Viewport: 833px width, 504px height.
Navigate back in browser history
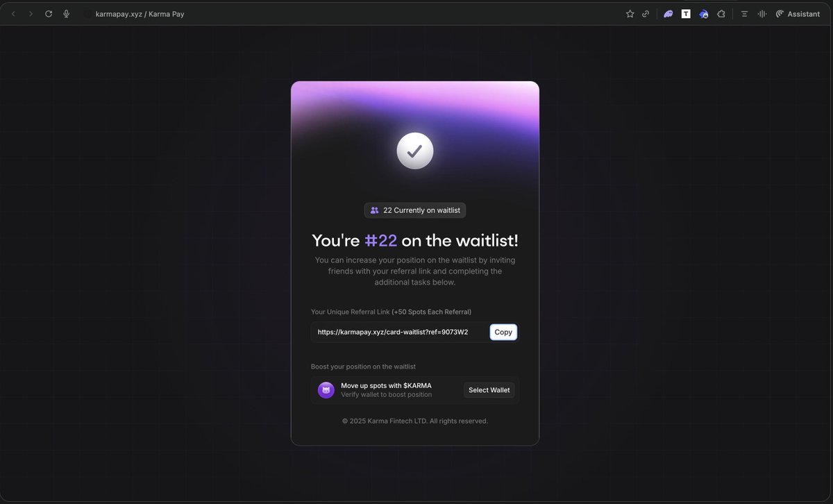(x=12, y=13)
